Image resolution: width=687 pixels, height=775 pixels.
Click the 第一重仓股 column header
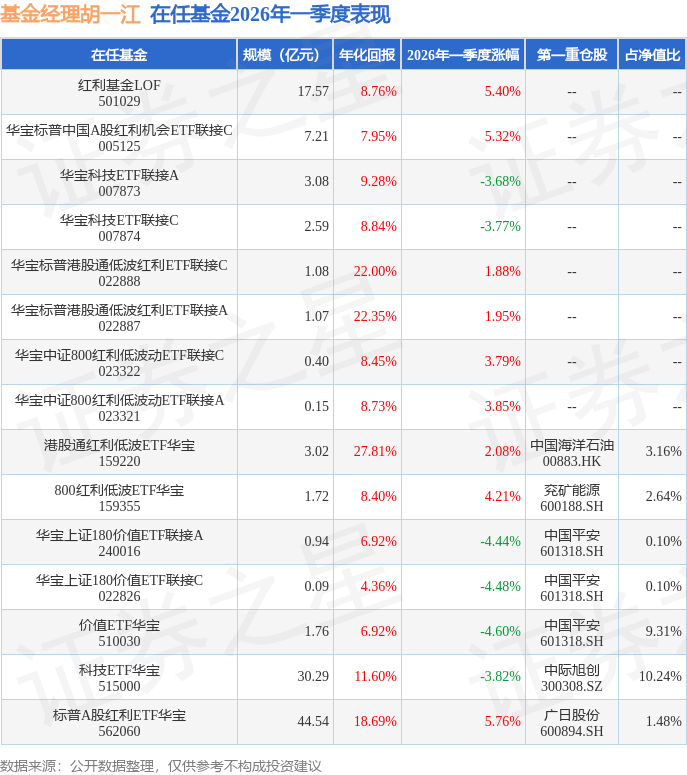tap(572, 54)
